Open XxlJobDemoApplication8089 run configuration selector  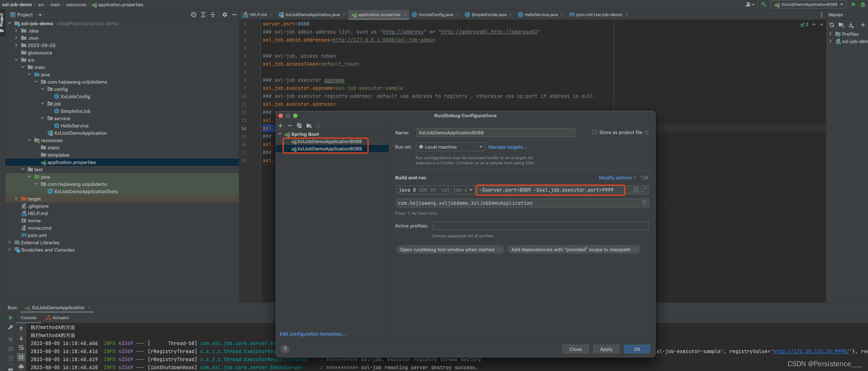pos(809,4)
